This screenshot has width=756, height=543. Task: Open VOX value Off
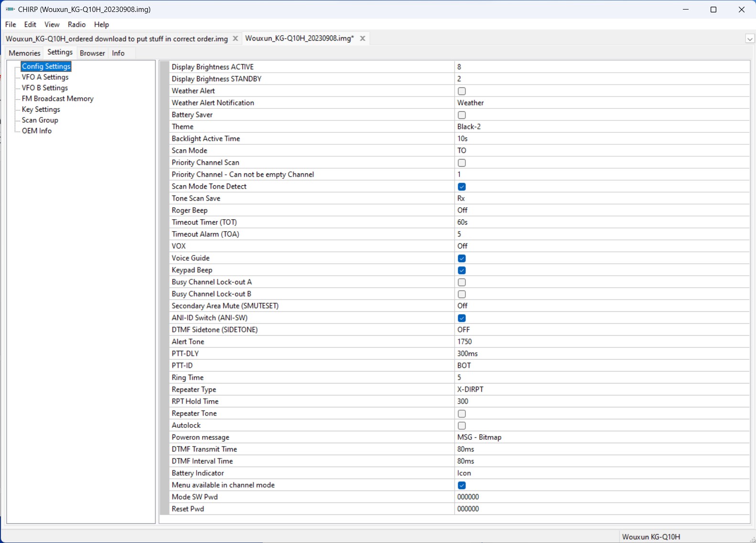(602, 246)
